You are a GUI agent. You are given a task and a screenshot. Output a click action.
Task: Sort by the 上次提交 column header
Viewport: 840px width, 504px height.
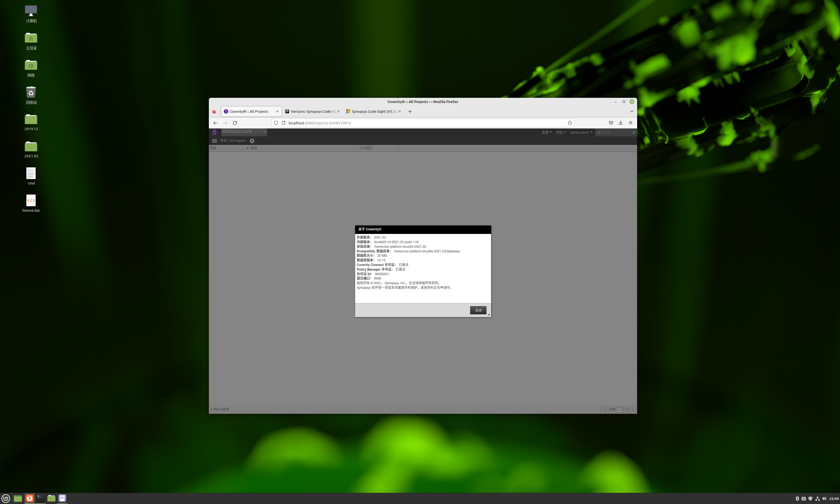point(379,148)
